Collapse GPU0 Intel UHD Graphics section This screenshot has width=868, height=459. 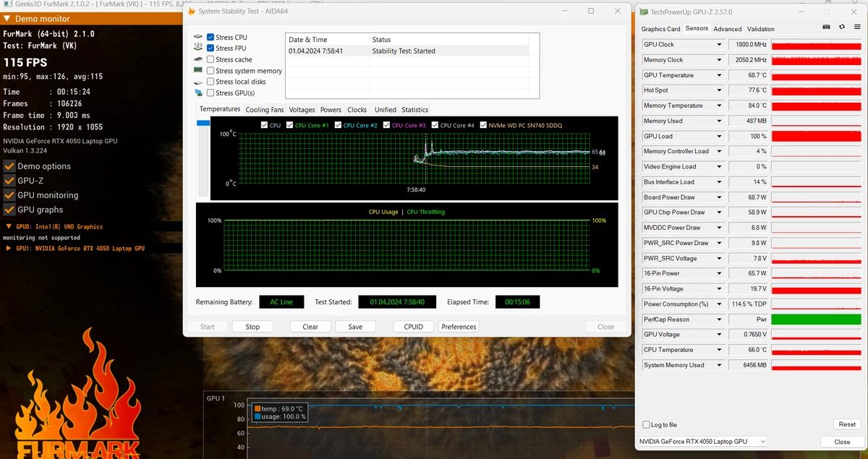7,226
